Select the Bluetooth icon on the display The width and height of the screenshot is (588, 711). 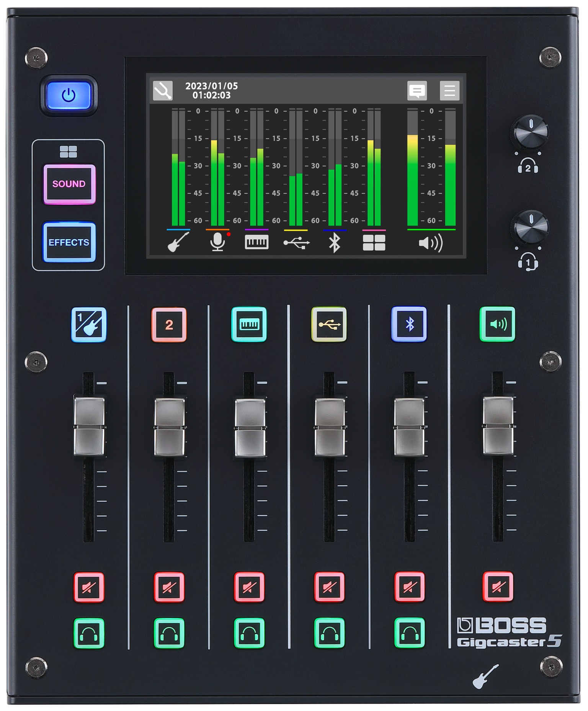(335, 243)
